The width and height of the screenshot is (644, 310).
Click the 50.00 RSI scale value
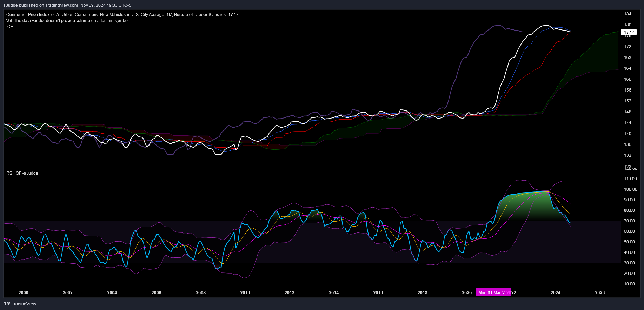click(629, 242)
